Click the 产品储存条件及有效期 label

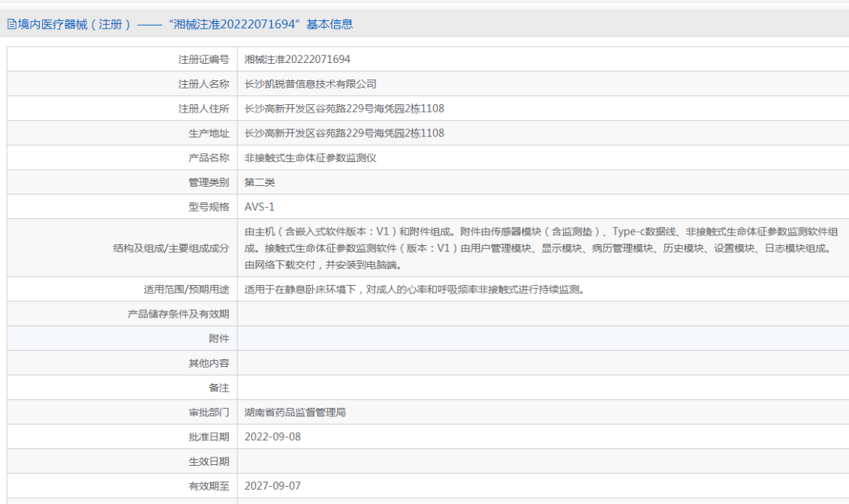pos(178,314)
